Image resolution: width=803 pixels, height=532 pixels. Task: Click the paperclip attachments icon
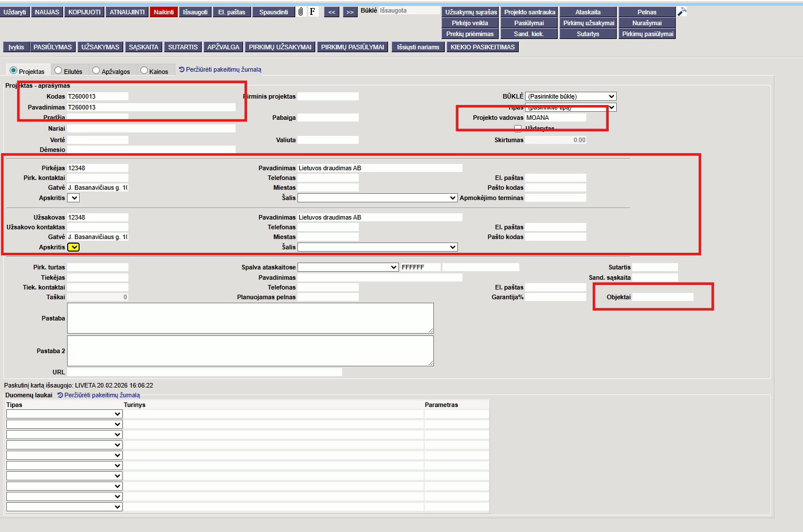coord(301,11)
